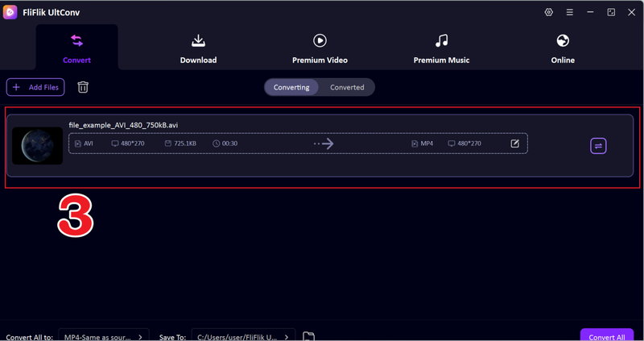The image size is (644, 341).
Task: Click the Convert All button
Action: pyautogui.click(x=607, y=335)
